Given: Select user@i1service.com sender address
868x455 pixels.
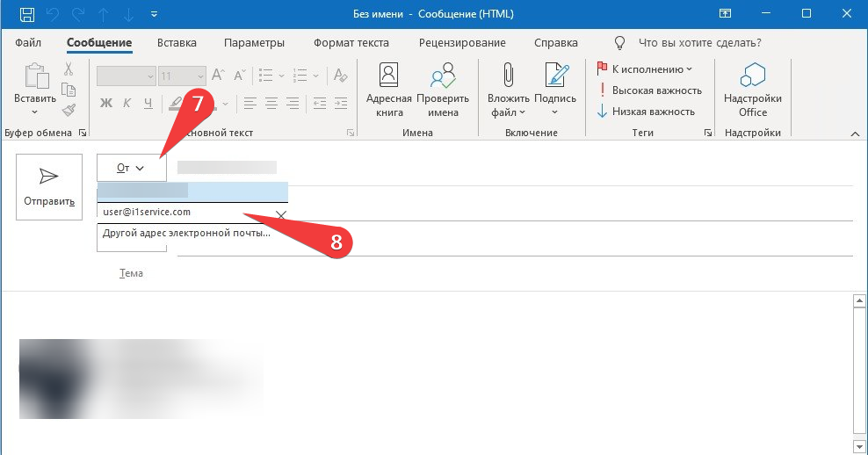Looking at the screenshot, I should [147, 212].
